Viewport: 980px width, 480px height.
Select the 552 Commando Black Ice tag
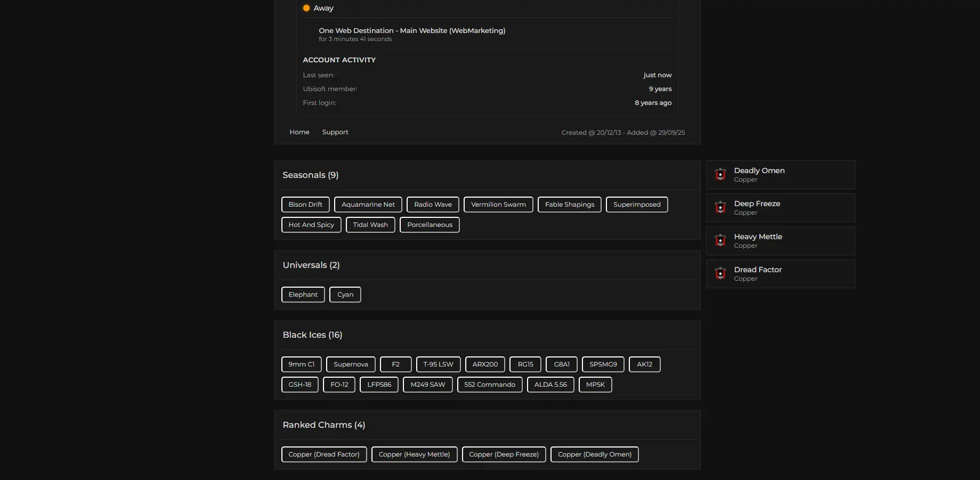(489, 385)
